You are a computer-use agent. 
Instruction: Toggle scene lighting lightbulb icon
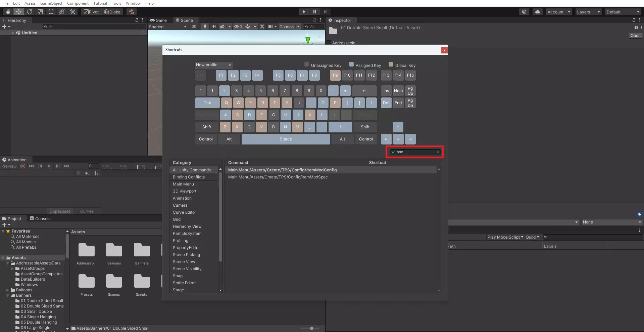205,27
